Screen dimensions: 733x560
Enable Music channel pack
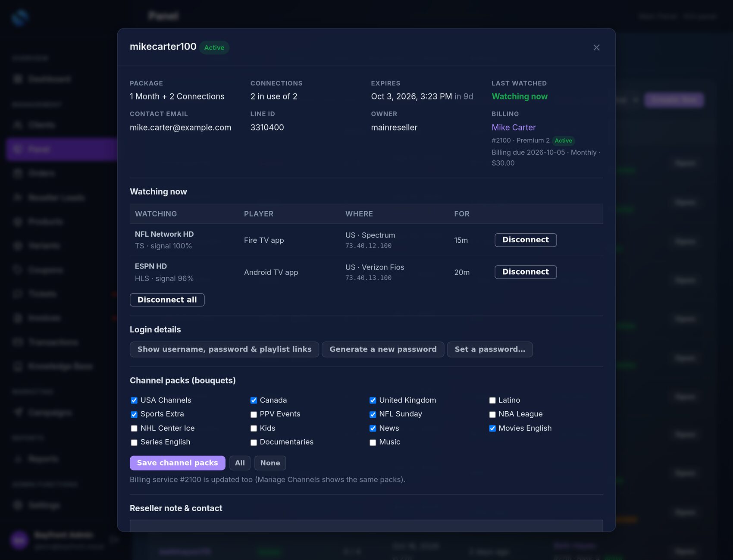pos(373,442)
